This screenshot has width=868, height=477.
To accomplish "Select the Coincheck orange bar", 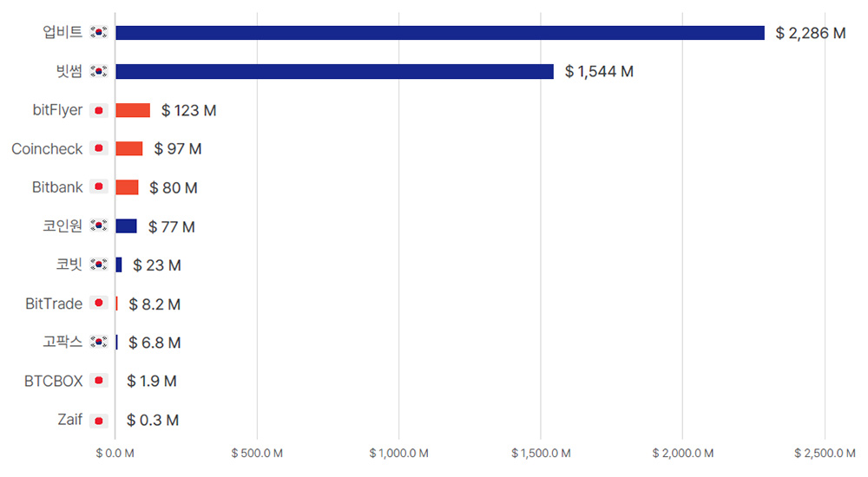I will coord(129,148).
